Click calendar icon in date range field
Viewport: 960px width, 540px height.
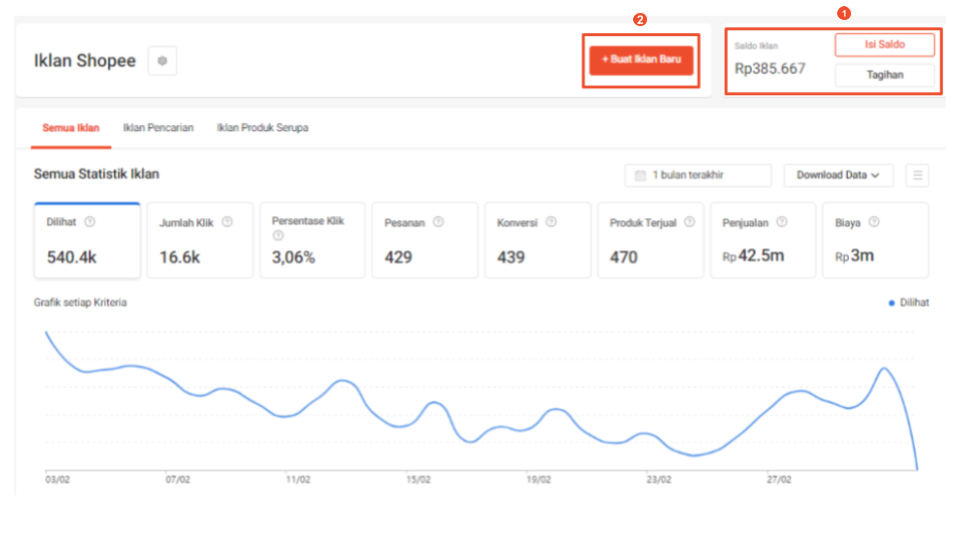point(640,175)
